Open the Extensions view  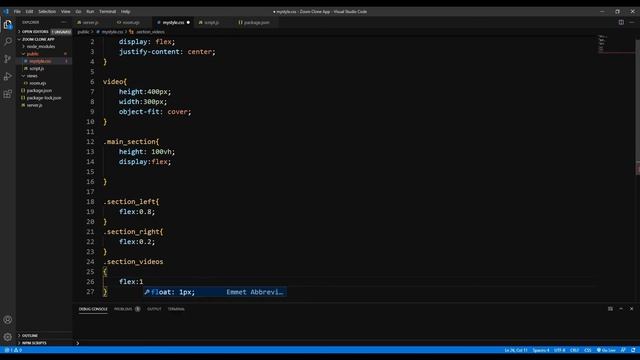point(8,94)
